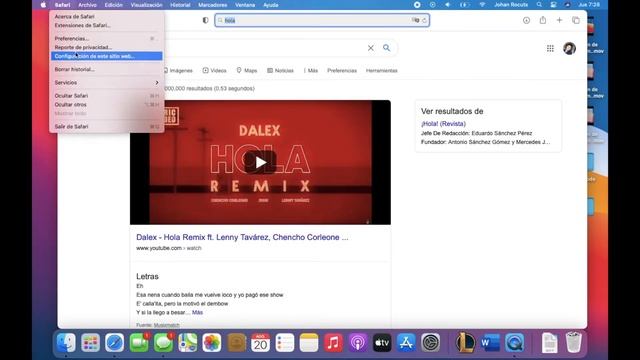
Task: Open the Historial menu
Action: pyautogui.click(x=180, y=5)
